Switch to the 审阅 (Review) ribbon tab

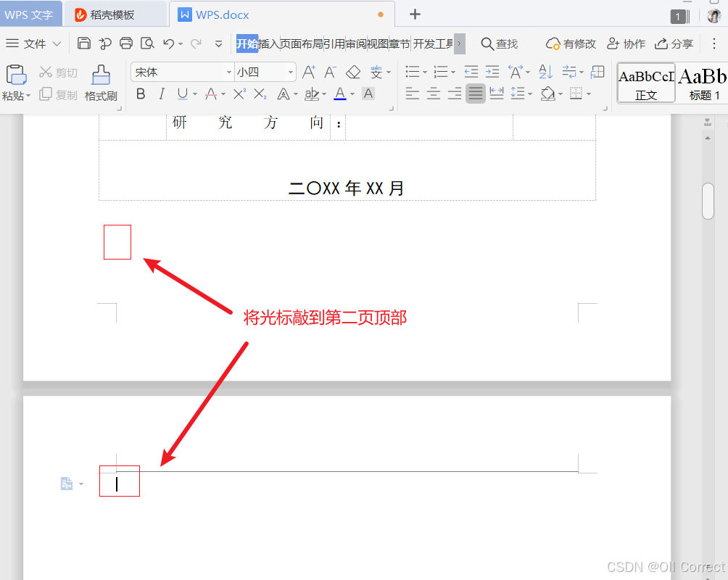click(x=355, y=43)
